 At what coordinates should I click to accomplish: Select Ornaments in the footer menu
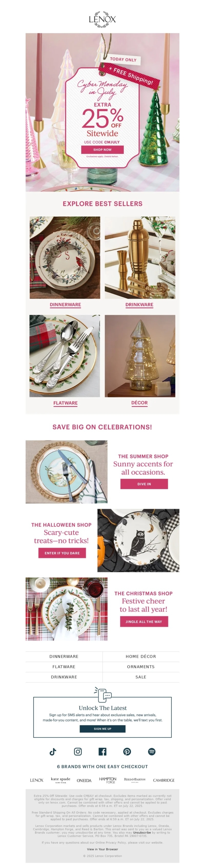(x=141, y=667)
